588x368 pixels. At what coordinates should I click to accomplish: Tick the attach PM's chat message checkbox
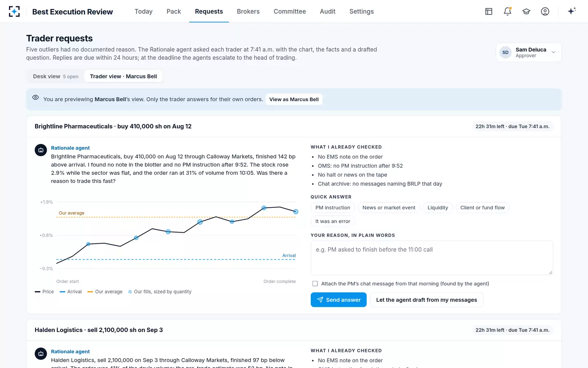click(315, 284)
